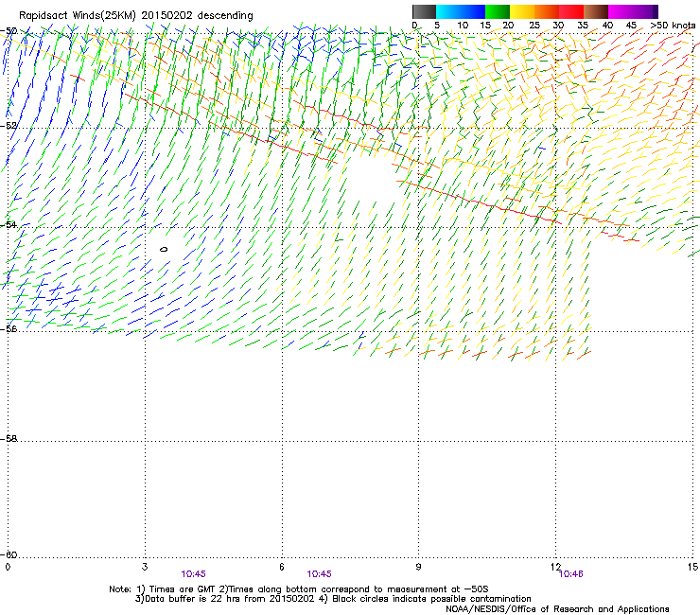Image resolution: width=700 pixels, height=615 pixels.
Task: Click the NOAA/NESDIS credit text
Action: 557,609
